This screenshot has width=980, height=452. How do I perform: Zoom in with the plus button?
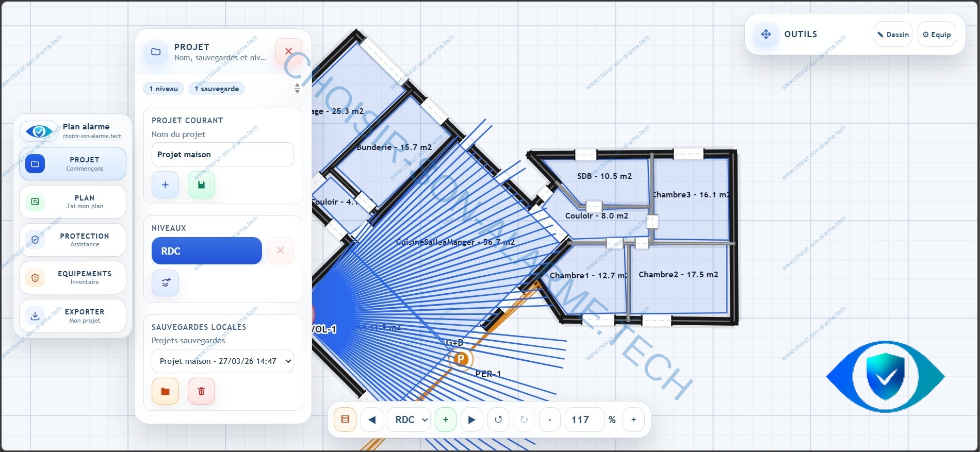pyautogui.click(x=634, y=420)
